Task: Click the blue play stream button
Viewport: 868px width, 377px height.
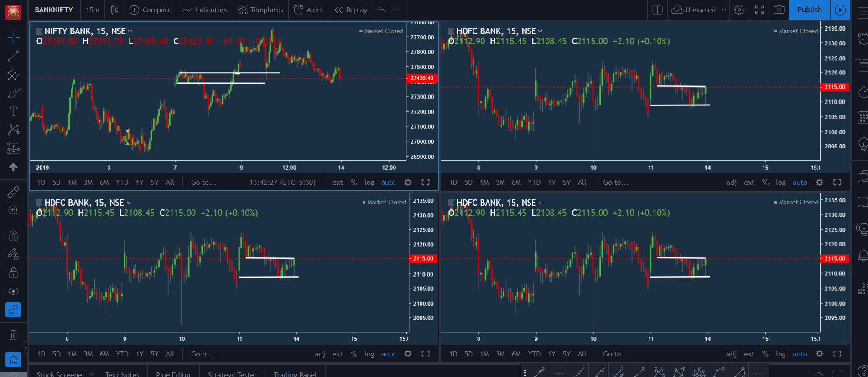Action: click(840, 10)
